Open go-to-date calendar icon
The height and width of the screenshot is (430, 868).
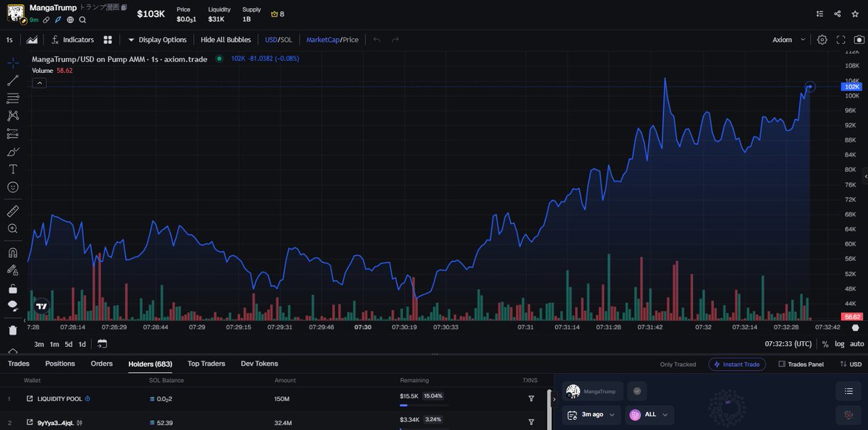click(102, 344)
